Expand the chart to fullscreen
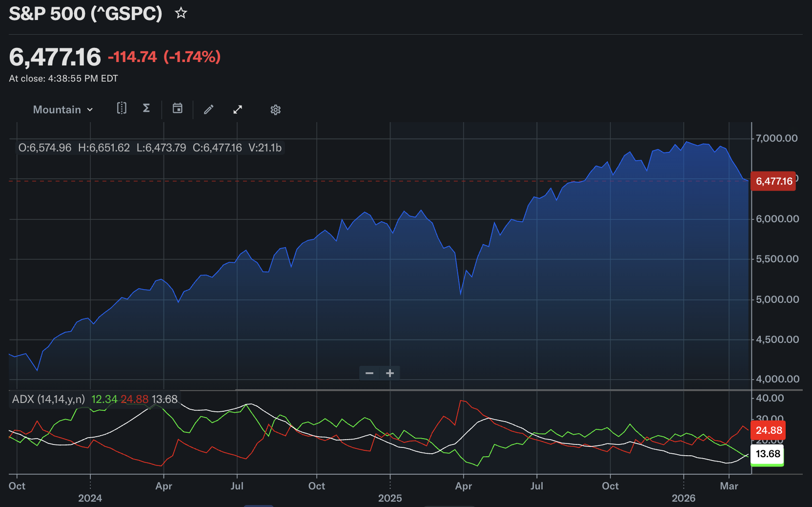This screenshot has width=812, height=507. 238,109
